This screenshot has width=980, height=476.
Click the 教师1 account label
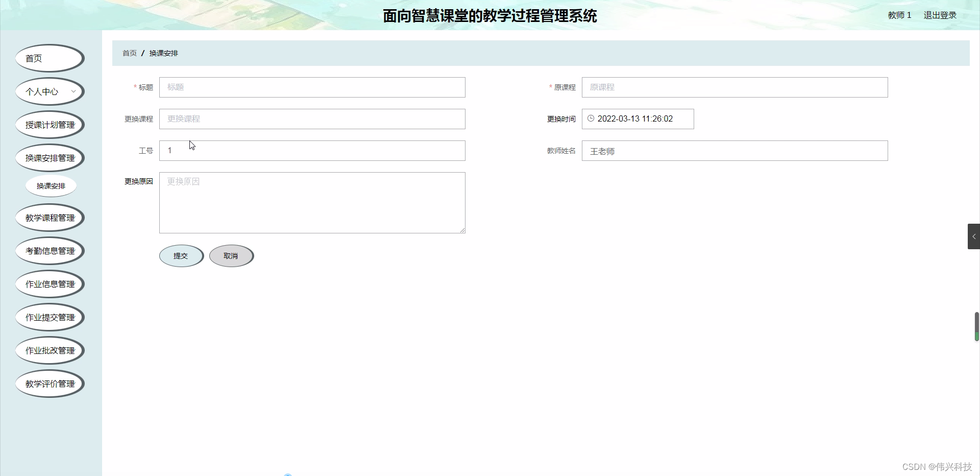pyautogui.click(x=899, y=15)
